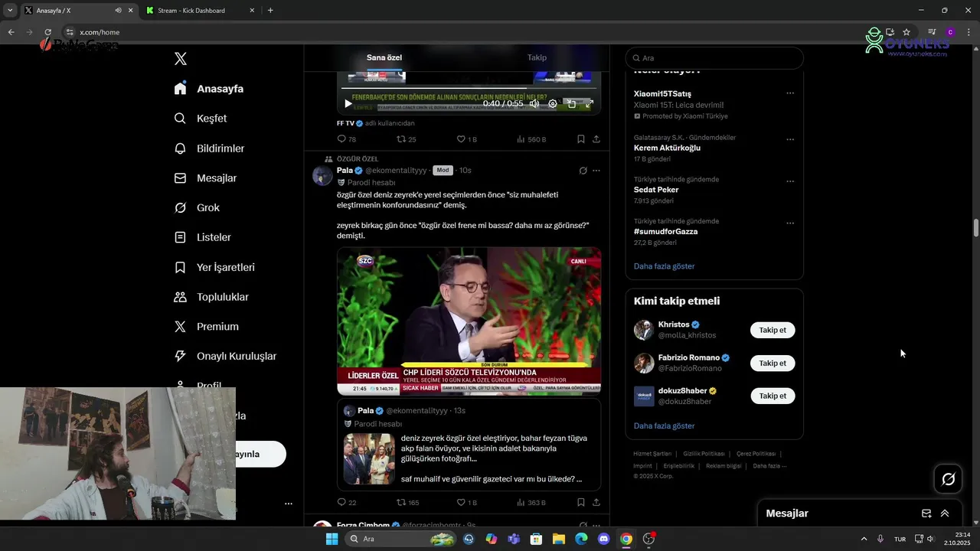Open the quoted Pala post from 13s
The image size is (980, 551).
469,445
